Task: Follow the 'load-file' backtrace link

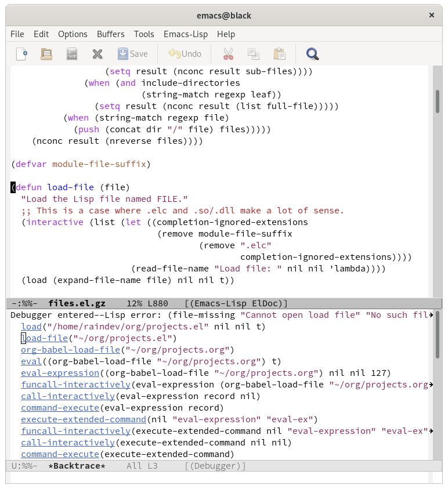Action: [44, 338]
